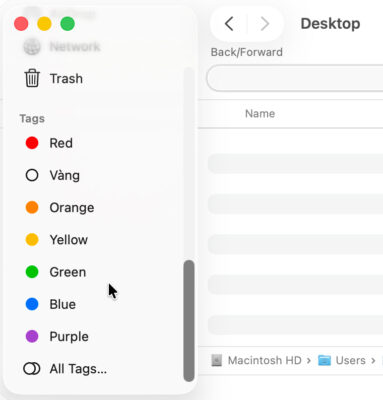Click the All Tags overlapping circles icon
The width and height of the screenshot is (383, 400).
[32, 369]
